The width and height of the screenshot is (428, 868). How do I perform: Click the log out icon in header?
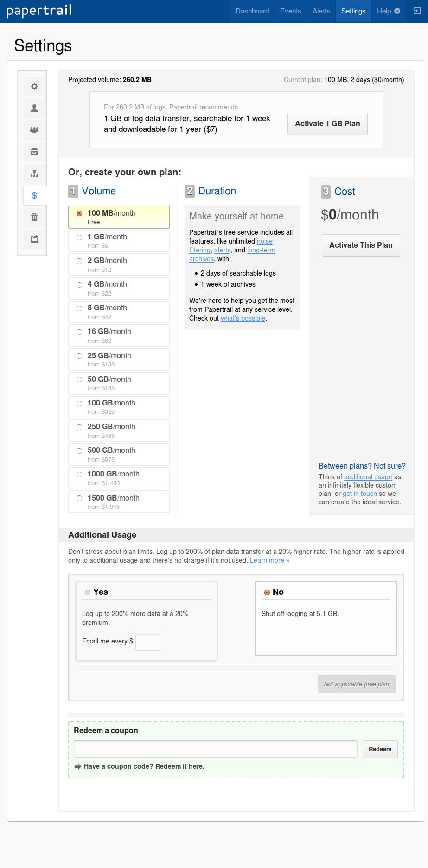[x=416, y=11]
